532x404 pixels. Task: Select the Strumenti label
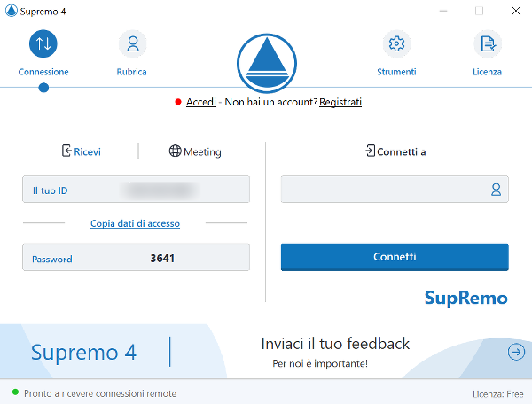point(396,72)
